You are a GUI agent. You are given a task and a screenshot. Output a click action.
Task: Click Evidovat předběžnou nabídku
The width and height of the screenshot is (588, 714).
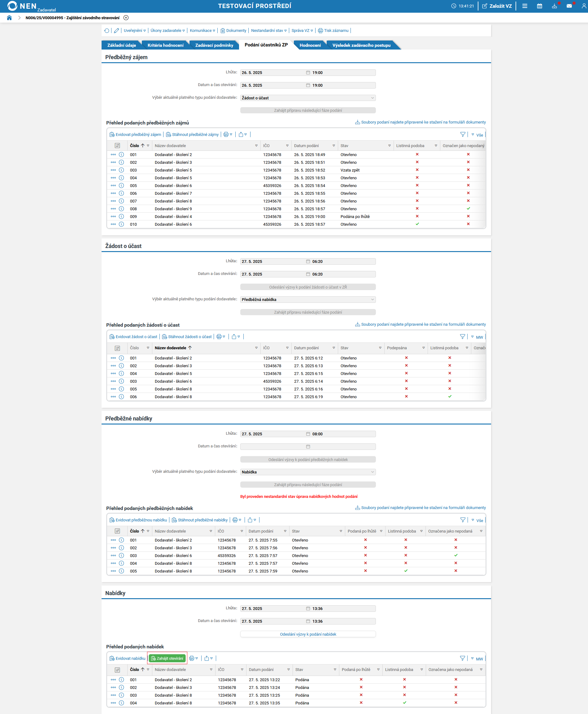[x=138, y=520]
